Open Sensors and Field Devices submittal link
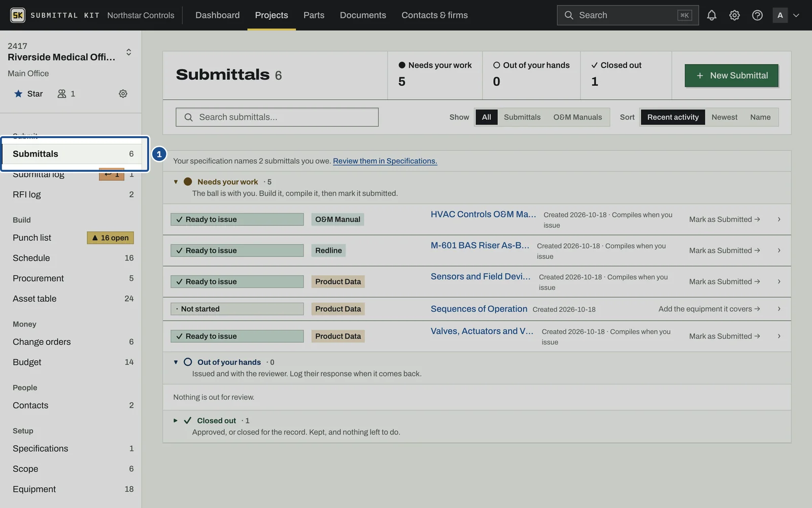 coord(480,276)
